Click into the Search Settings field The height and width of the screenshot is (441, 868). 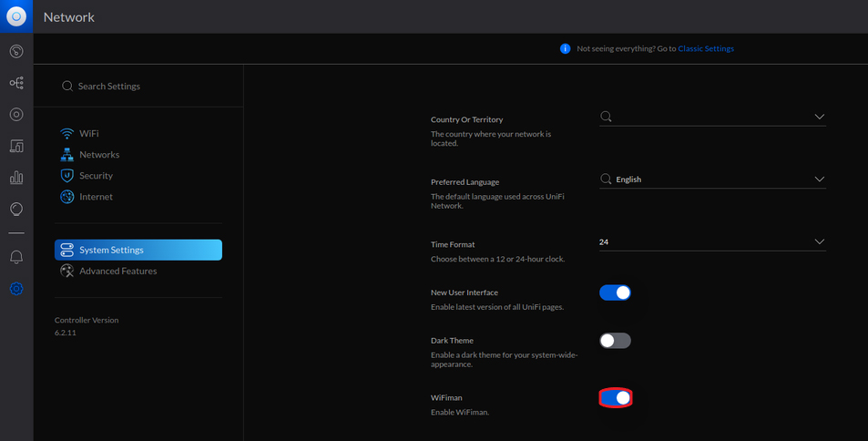[x=138, y=86]
